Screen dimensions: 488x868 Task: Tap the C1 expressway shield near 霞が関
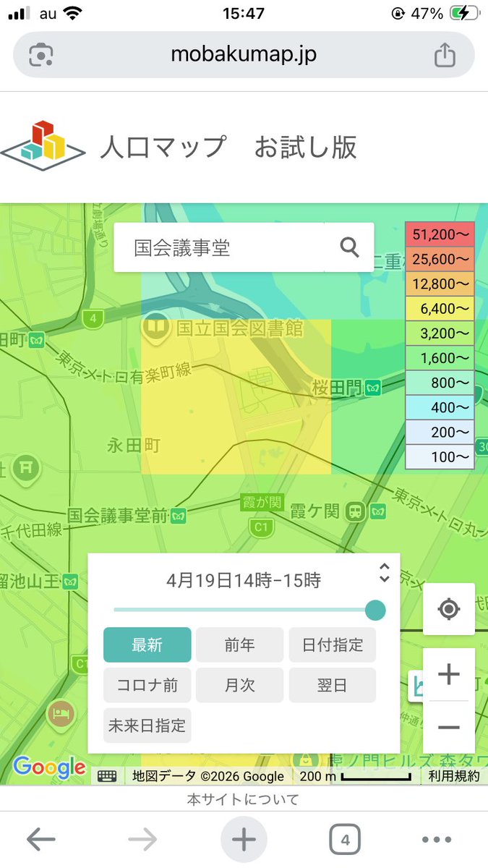click(262, 528)
